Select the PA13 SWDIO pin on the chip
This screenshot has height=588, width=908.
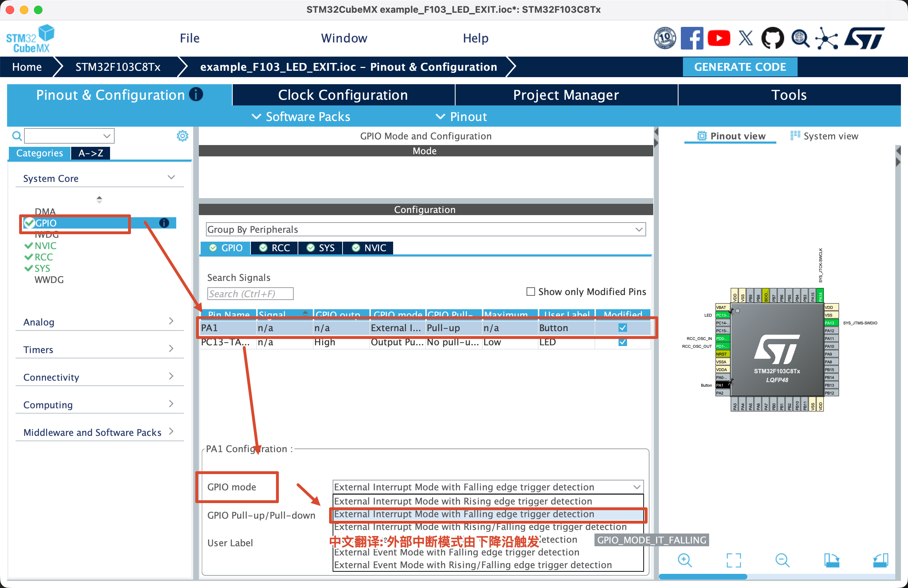[x=831, y=323]
